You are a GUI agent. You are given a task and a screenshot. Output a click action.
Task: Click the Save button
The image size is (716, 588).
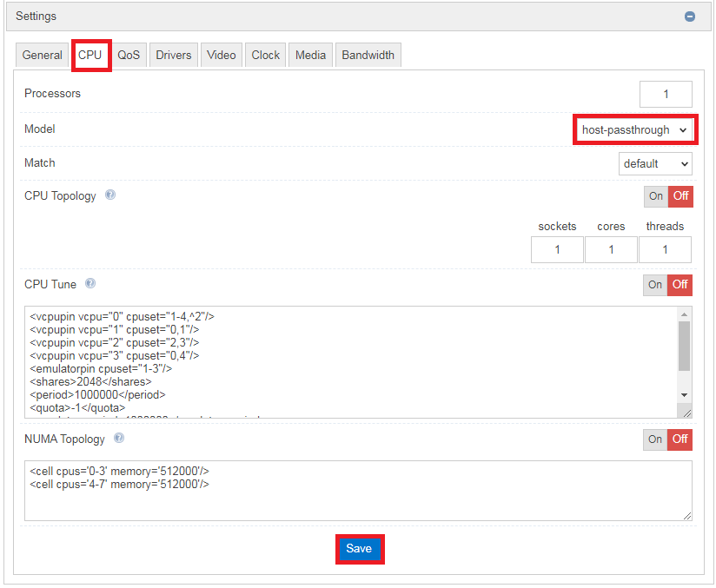(359, 549)
